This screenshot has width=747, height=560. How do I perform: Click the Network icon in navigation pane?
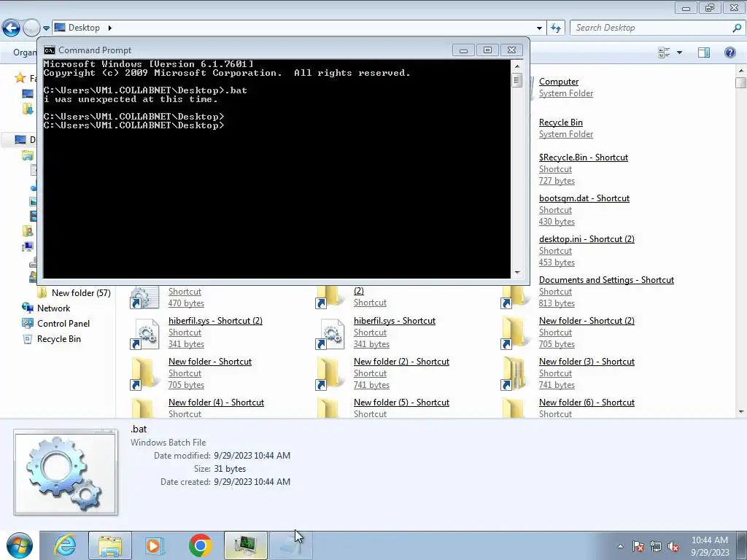click(27, 308)
